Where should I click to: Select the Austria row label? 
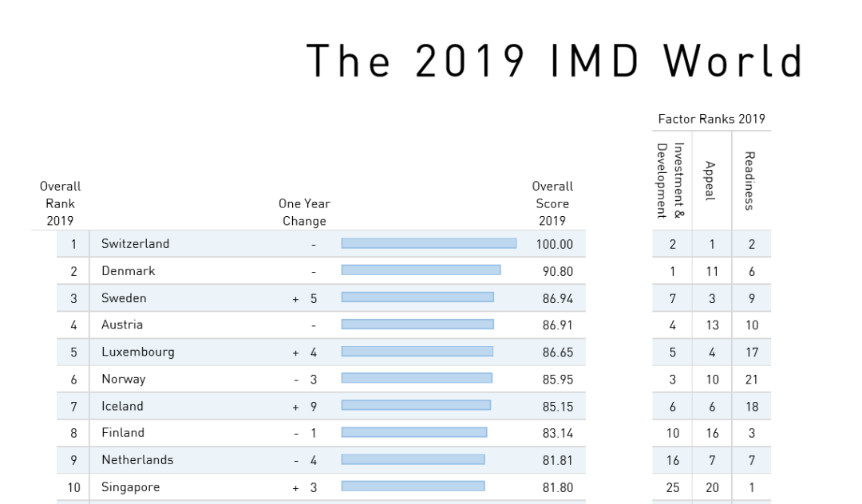pyautogui.click(x=122, y=325)
